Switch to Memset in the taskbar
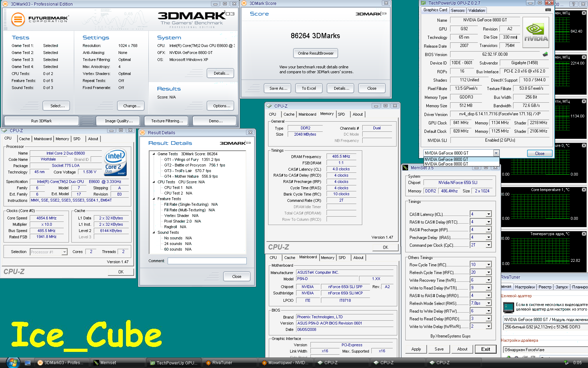The height and width of the screenshot is (368, 588). point(117,363)
